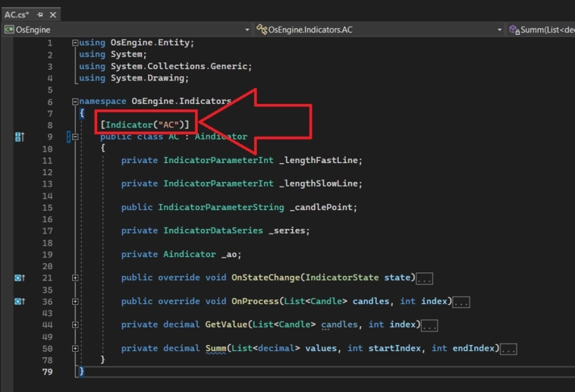Viewport: 575px width, 392px height.
Task: Click the Summ method name on line 50
Action: (x=215, y=348)
